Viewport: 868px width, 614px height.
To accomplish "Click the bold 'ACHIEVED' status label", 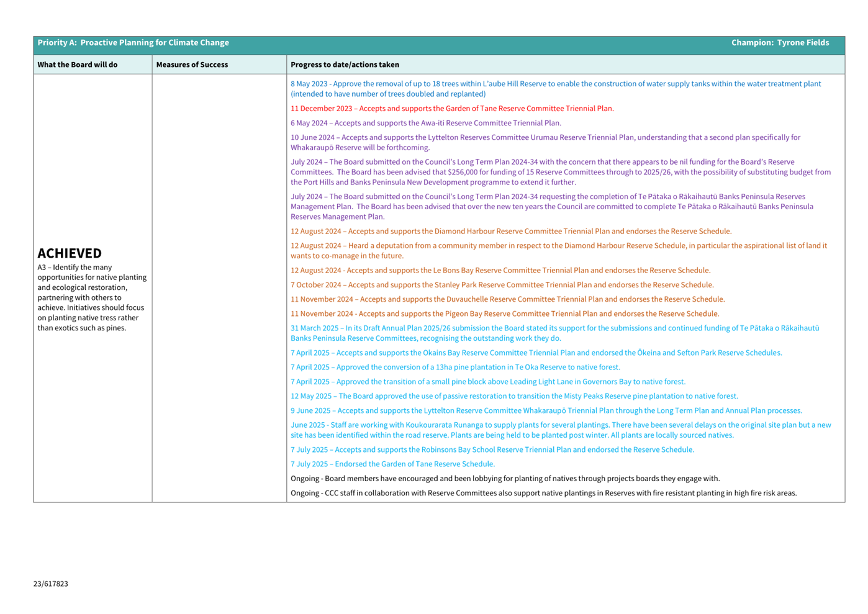I will (70, 253).
